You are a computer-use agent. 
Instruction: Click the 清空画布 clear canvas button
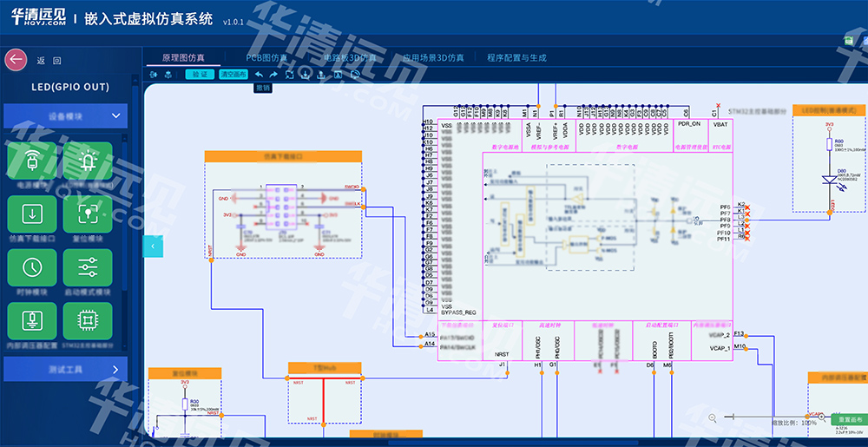(233, 75)
